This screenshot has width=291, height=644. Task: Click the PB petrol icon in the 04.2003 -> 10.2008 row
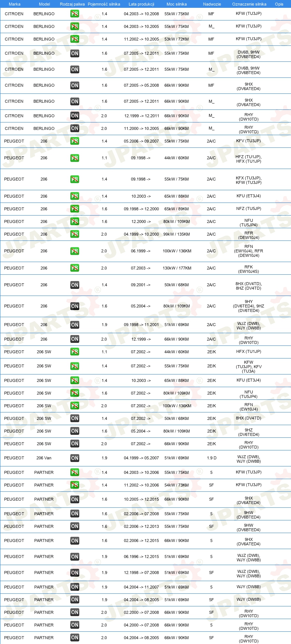click(x=75, y=14)
